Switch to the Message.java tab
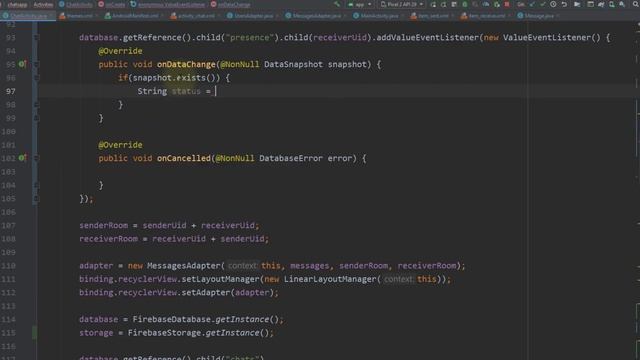Screen dimensions: 640x360 point(538,16)
